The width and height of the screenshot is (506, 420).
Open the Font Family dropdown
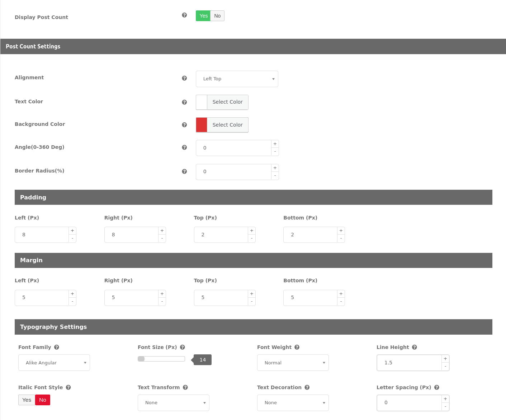click(54, 363)
